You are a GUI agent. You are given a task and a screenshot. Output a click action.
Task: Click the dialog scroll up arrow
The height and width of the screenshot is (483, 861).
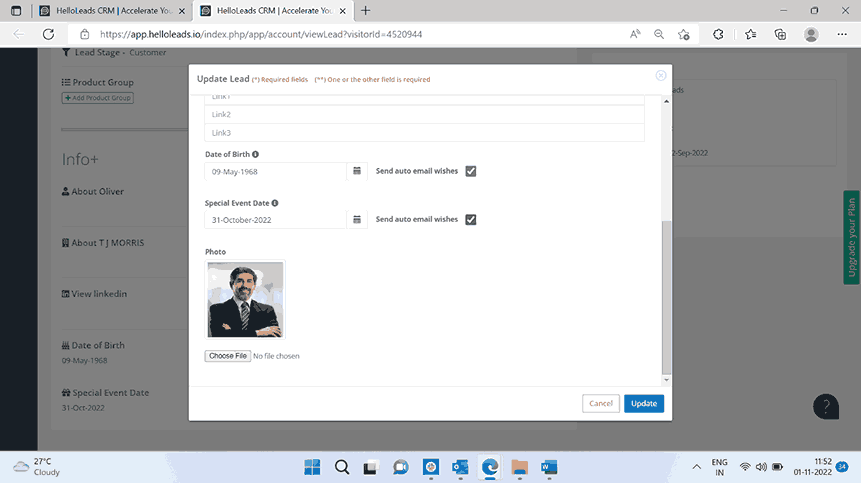click(667, 102)
